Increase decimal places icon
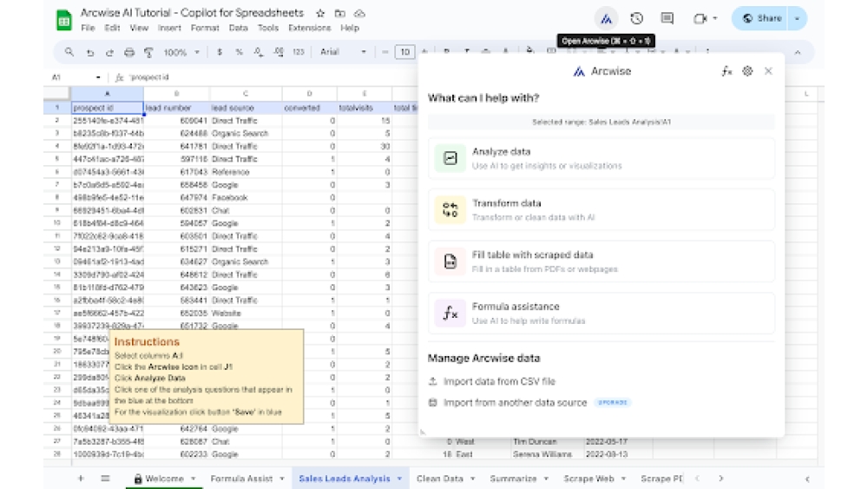 coord(279,52)
